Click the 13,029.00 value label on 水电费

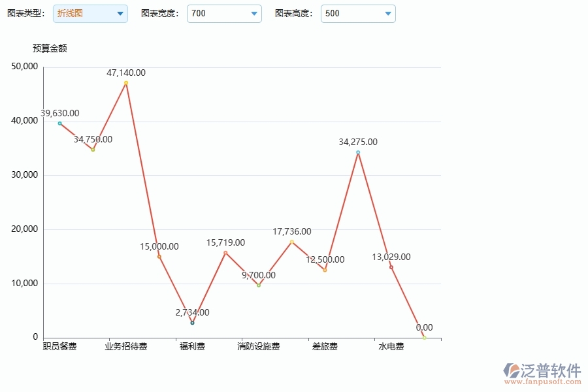coord(390,257)
